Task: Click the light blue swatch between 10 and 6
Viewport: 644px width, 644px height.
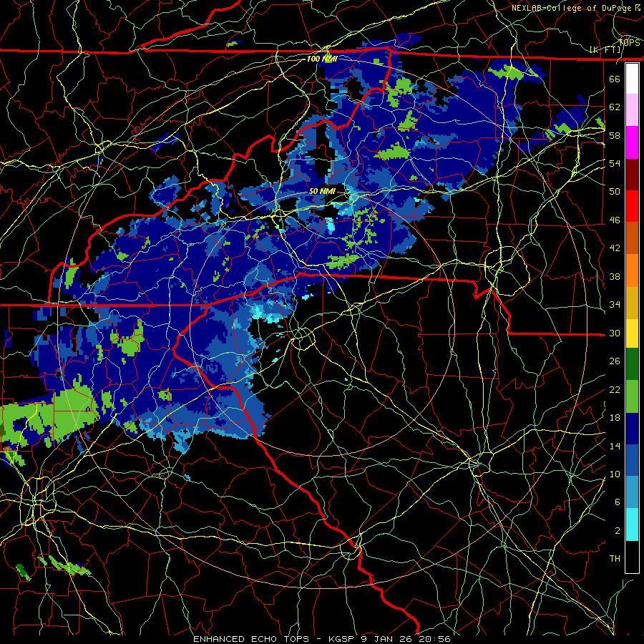Action: click(632, 492)
